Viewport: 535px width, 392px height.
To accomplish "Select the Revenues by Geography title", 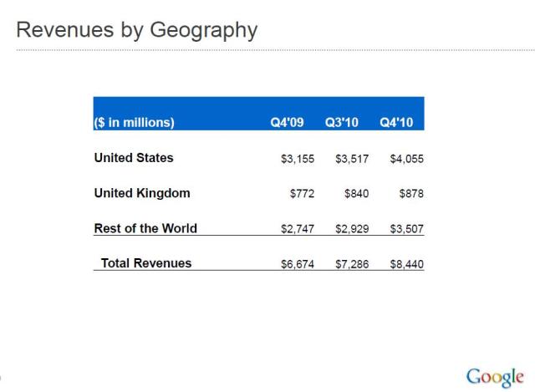I will click(x=136, y=31).
